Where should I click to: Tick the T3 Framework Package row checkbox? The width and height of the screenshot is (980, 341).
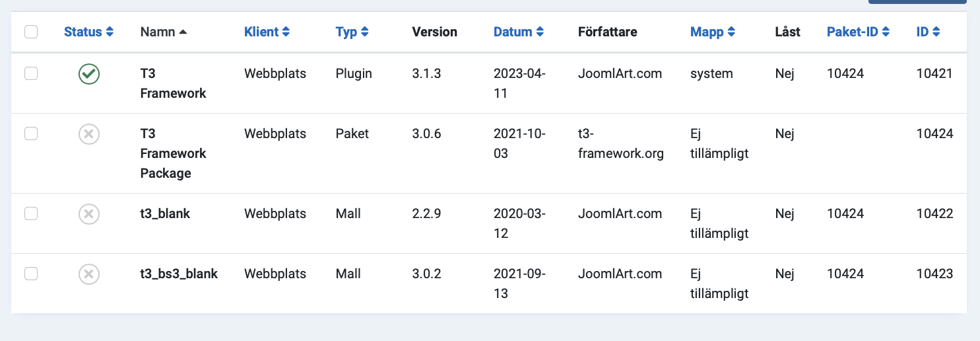point(31,133)
